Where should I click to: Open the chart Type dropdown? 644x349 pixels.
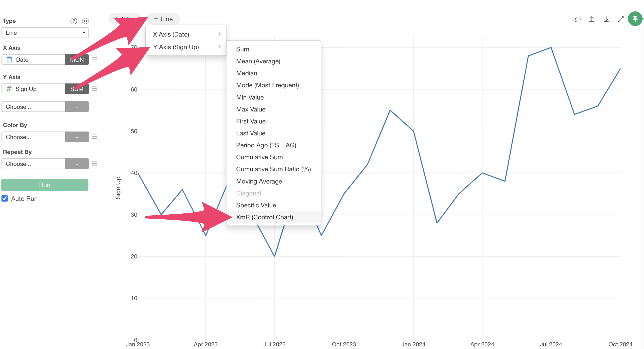point(45,33)
